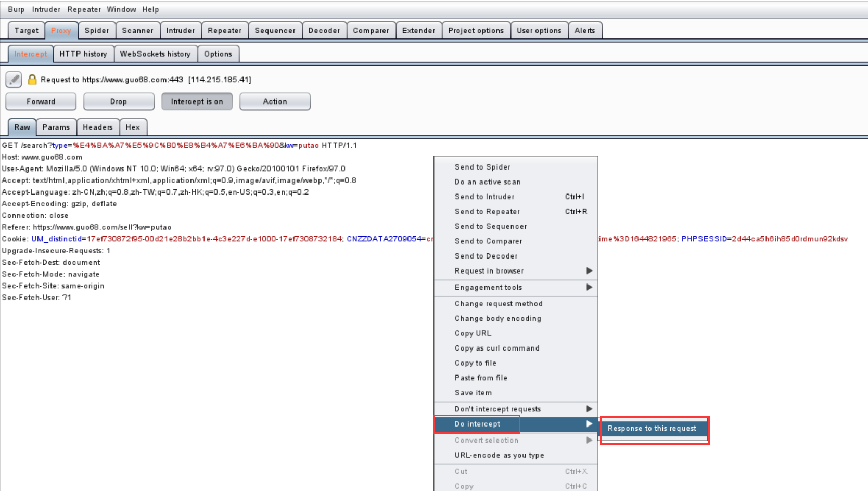Expand the 'Do intercept' submenu
The width and height of the screenshot is (868, 491).
[476, 424]
